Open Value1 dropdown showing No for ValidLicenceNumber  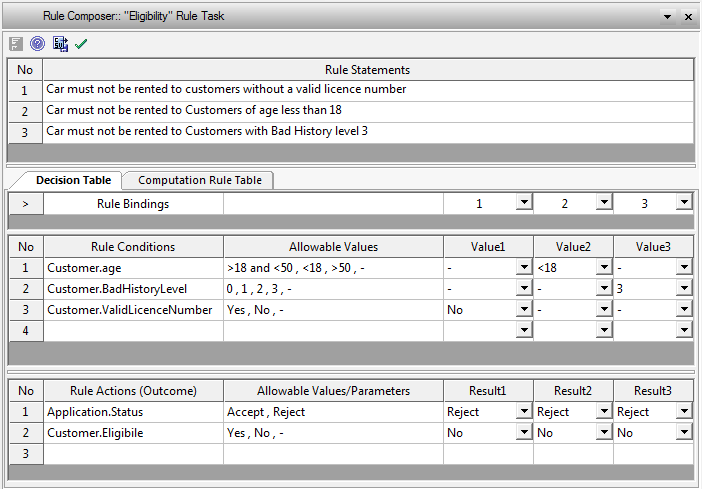524,309
